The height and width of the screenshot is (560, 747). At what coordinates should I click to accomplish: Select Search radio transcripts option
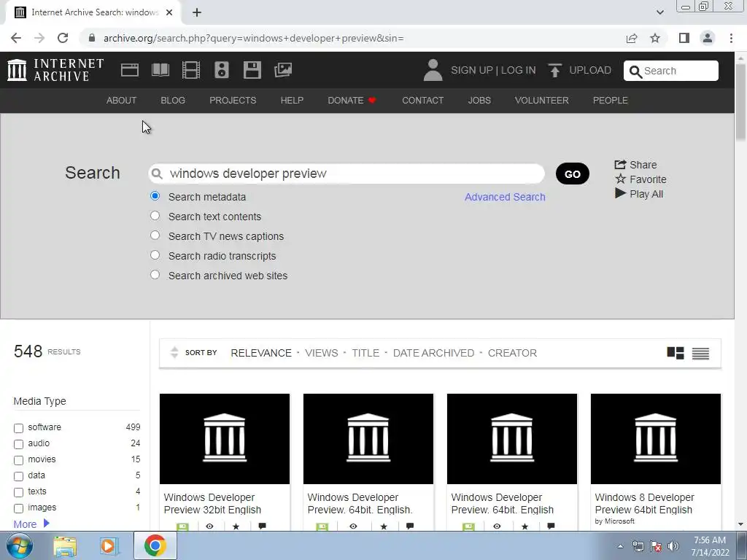point(155,255)
